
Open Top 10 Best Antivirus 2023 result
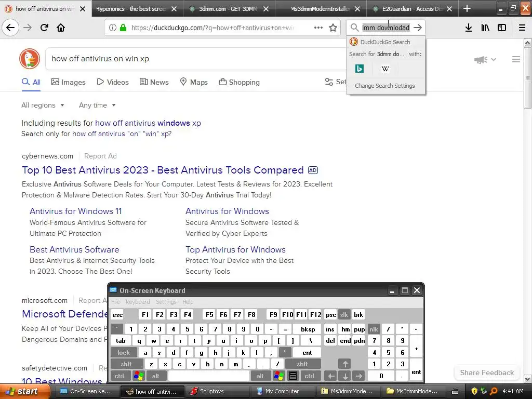[163, 170]
